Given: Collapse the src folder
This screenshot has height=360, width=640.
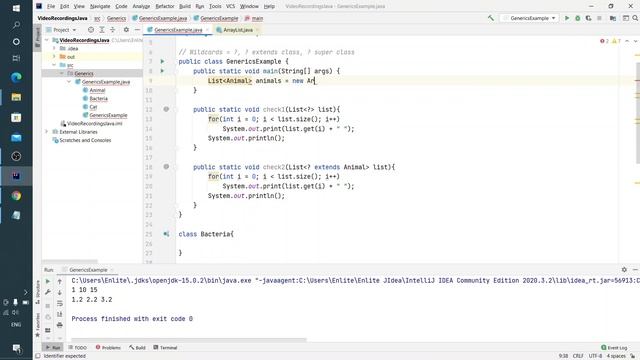Looking at the screenshot, I should click(x=54, y=65).
